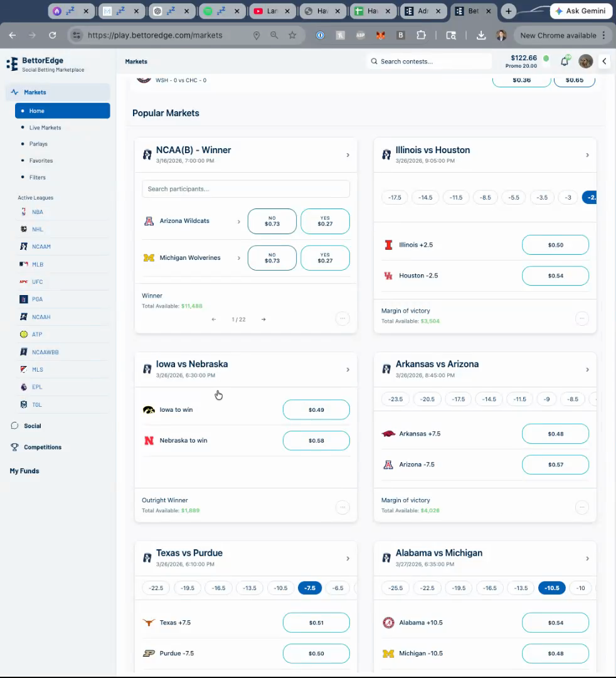This screenshot has height=678, width=616.
Task: Go to Parlays menu item
Action: pyautogui.click(x=38, y=144)
